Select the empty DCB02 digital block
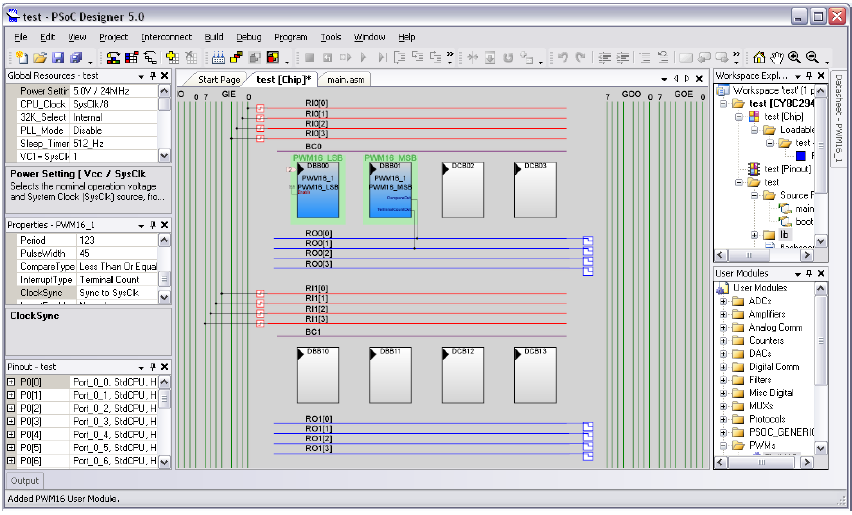 (x=462, y=190)
